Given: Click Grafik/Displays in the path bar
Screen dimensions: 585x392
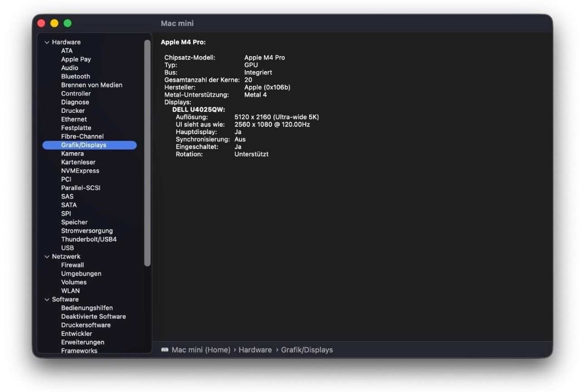Looking at the screenshot, I should (x=307, y=350).
